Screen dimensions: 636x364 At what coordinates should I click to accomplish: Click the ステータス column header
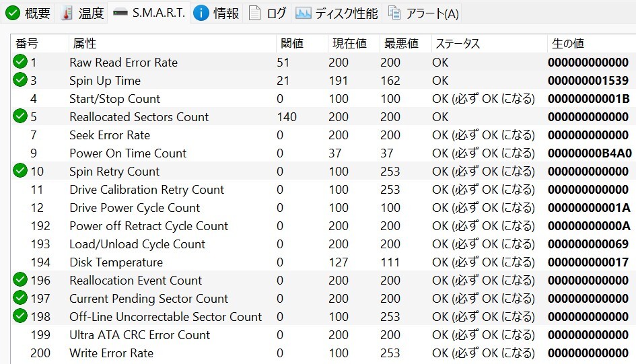(x=458, y=44)
